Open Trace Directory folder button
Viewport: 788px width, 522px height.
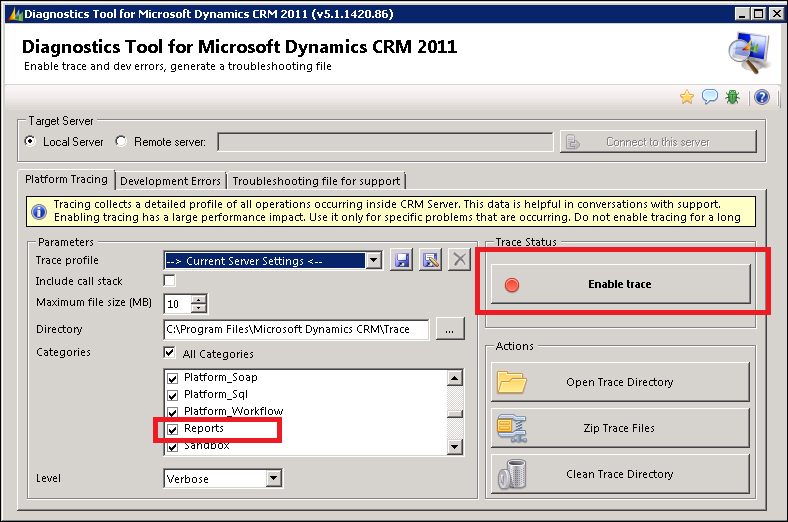(x=619, y=382)
